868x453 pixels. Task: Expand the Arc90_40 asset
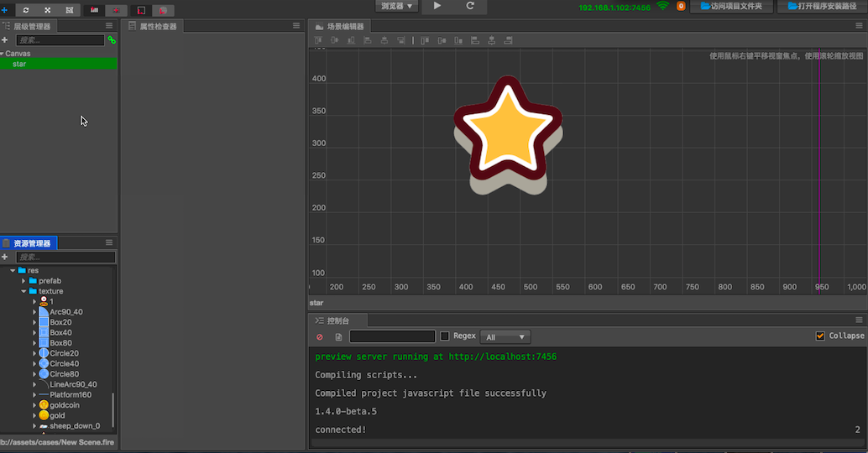[x=34, y=312]
